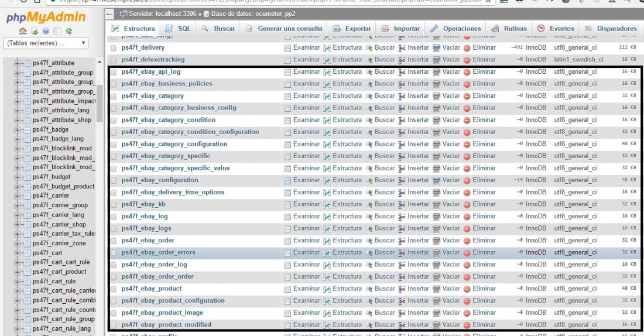Click Vaciar icon for ps47f_ebay_product_image

point(436,313)
